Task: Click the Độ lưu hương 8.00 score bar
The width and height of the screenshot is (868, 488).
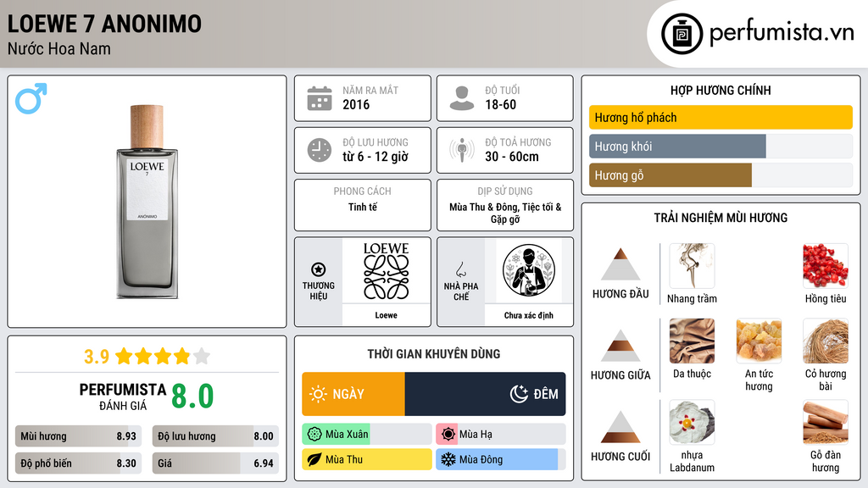Action: click(215, 436)
